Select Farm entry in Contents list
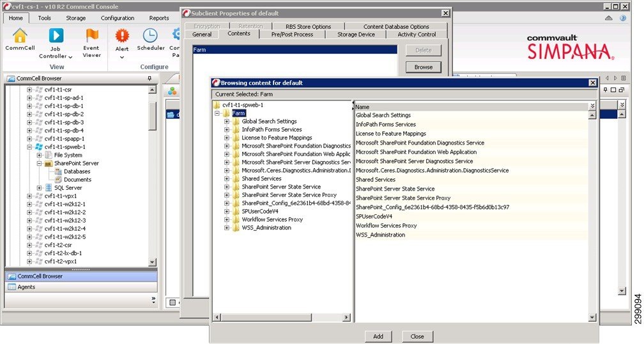This screenshot has height=344, width=644. point(295,50)
